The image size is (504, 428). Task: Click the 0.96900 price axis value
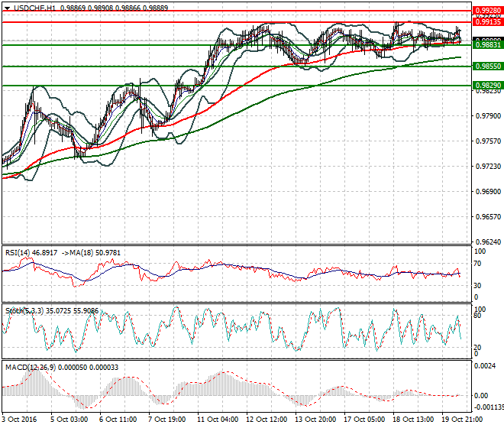click(x=488, y=192)
